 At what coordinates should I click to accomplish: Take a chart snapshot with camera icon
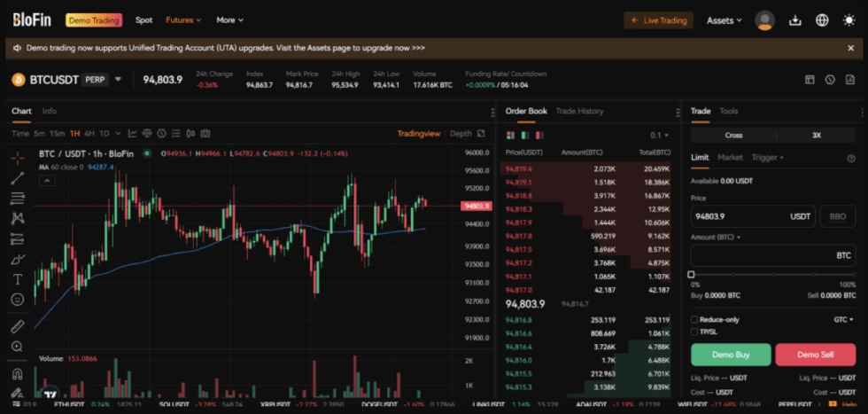205,134
